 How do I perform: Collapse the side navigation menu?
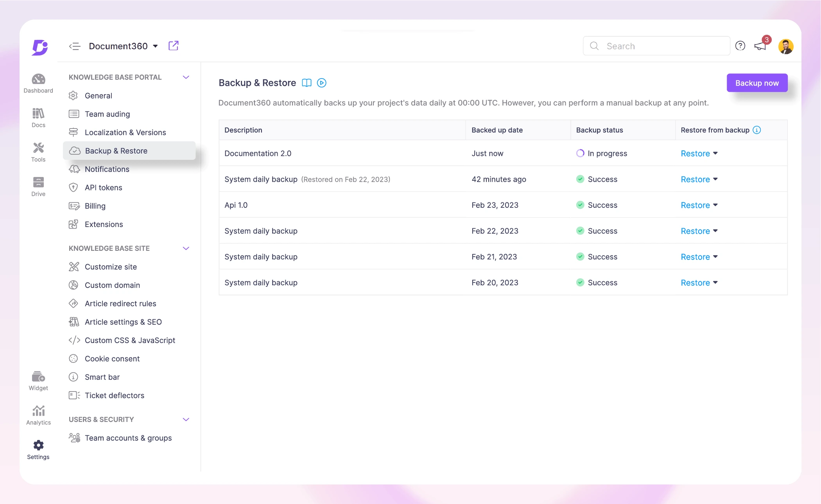coord(75,46)
